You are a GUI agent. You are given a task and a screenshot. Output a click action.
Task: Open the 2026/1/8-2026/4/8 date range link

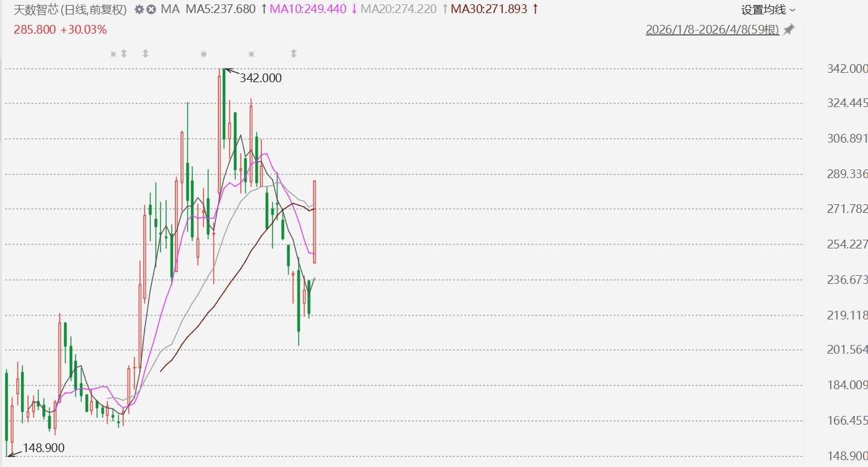[712, 30]
